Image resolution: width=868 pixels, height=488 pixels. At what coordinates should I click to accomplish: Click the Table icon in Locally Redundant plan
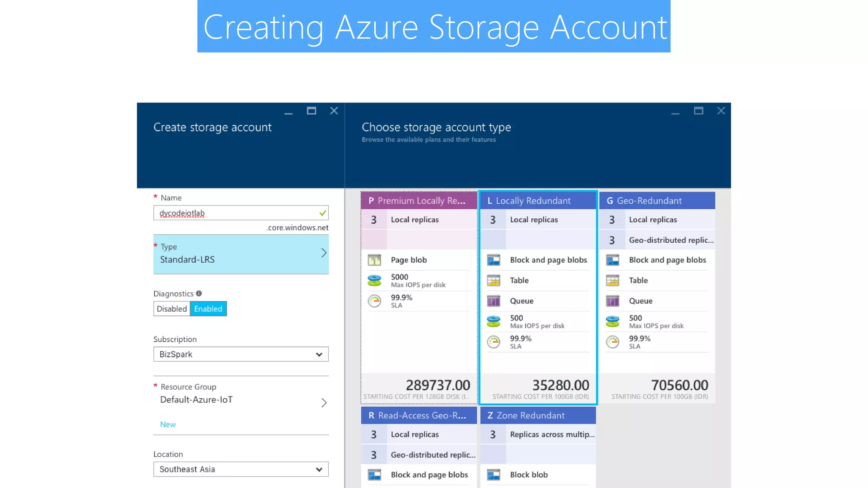click(x=493, y=280)
